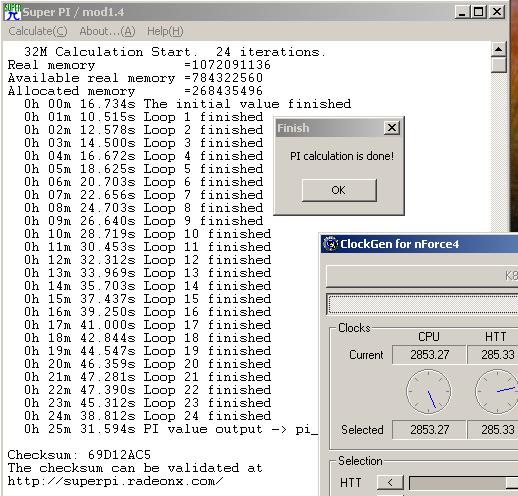Click the Current CPU clock field 2853.27
Image resolution: width=518 pixels, height=496 pixels.
429,355
